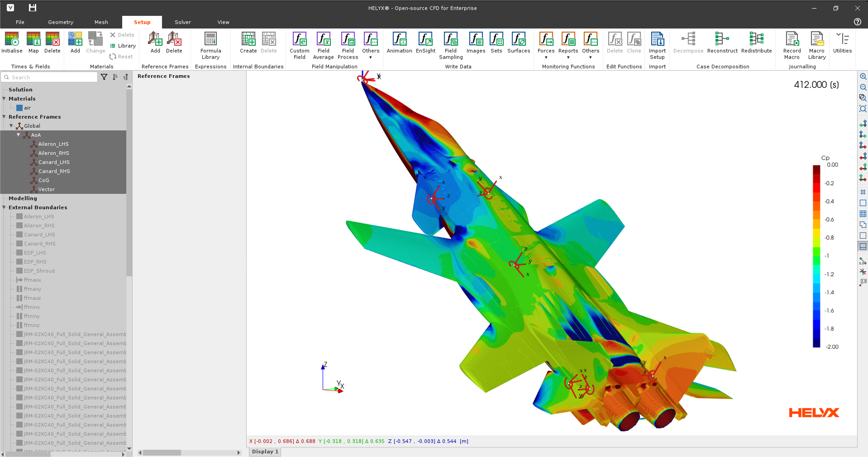Click the Library button in Materials group
The image size is (868, 457).
pyautogui.click(x=123, y=46)
